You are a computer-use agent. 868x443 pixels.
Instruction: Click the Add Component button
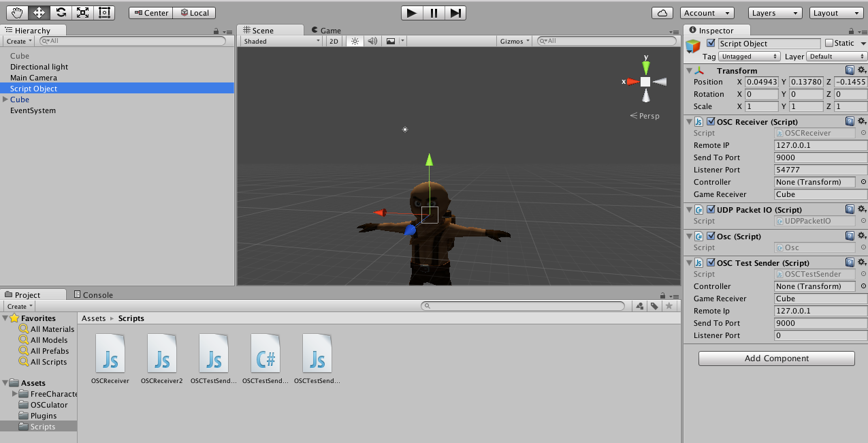776,358
